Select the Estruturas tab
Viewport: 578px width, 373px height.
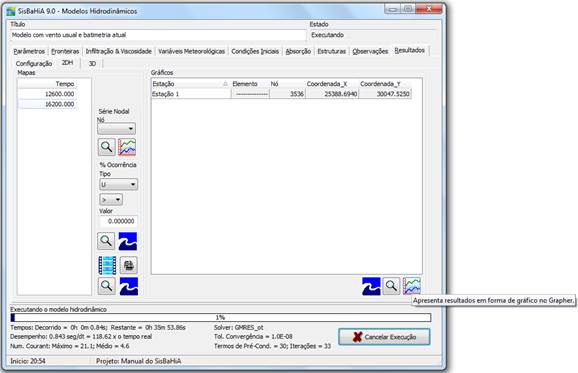332,51
